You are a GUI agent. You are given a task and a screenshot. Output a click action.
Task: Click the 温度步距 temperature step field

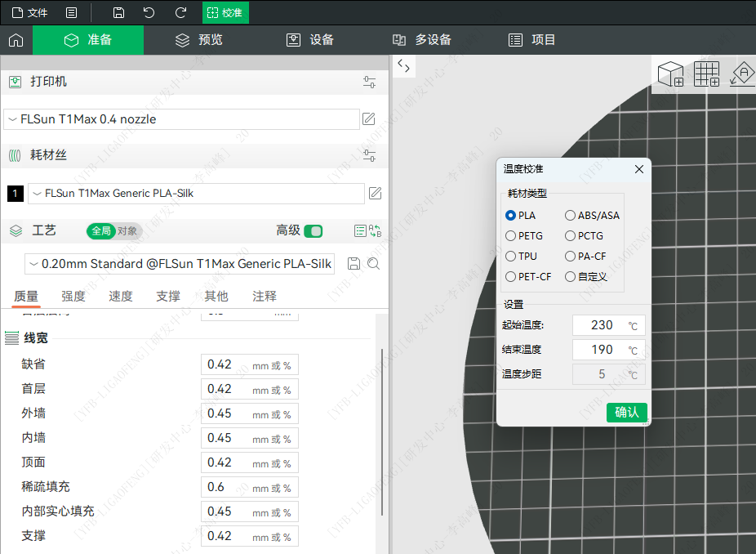coord(608,374)
